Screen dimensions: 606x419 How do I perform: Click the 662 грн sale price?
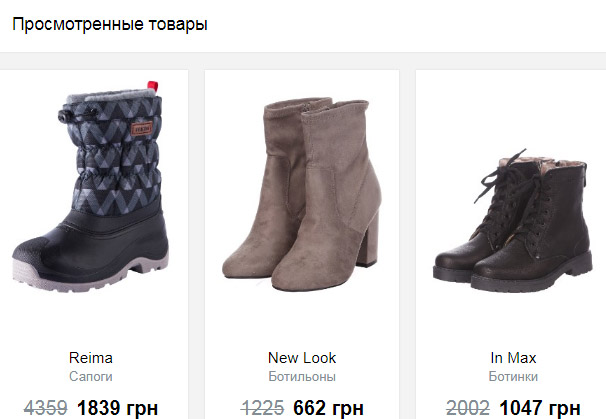click(328, 408)
